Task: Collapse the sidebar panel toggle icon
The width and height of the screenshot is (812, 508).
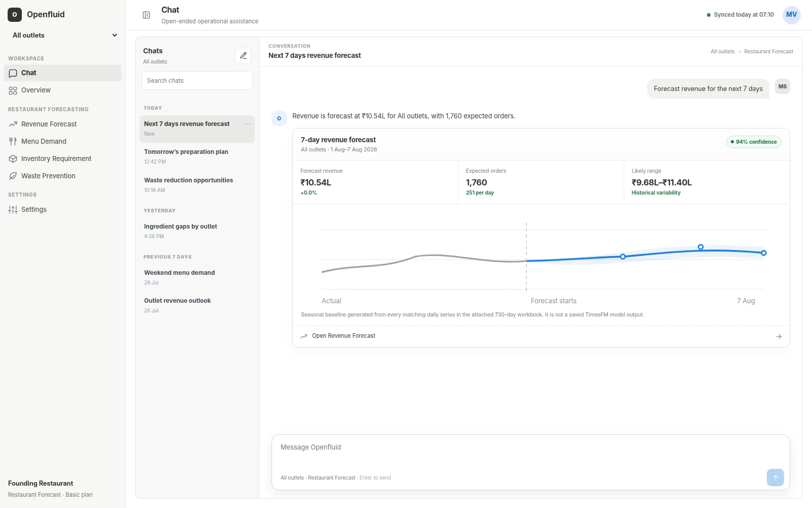Action: (x=146, y=15)
